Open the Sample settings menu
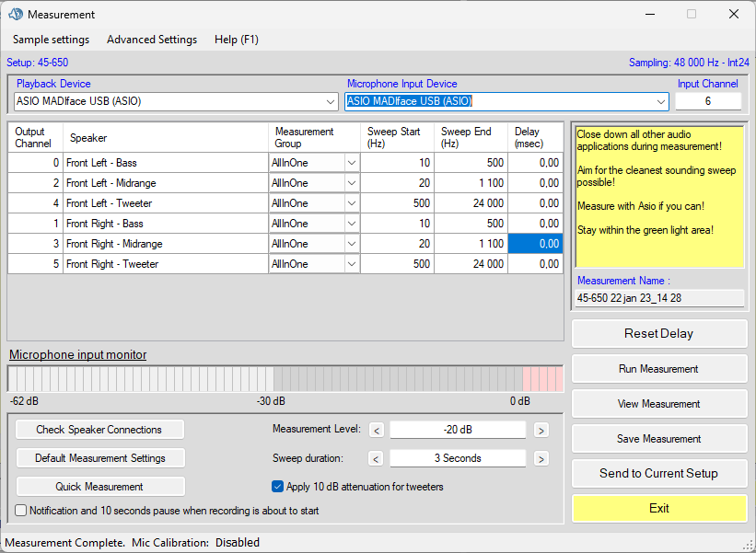Viewport: 756px width, 553px height. point(51,40)
